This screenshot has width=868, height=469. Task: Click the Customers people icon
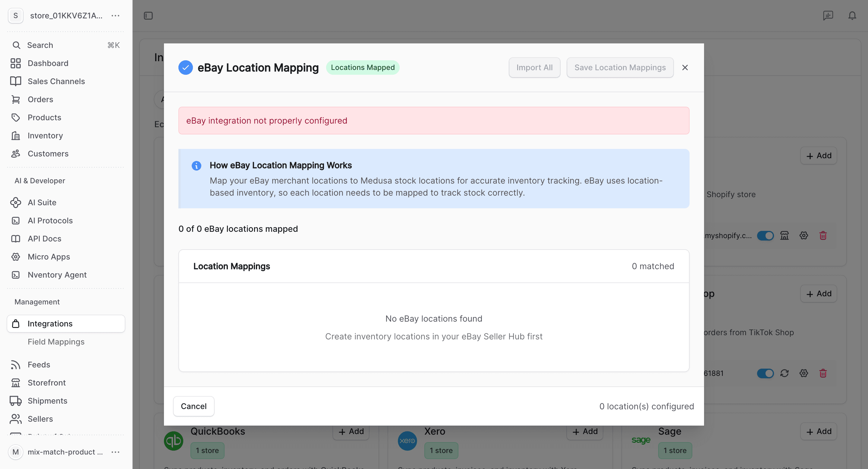[15, 154]
